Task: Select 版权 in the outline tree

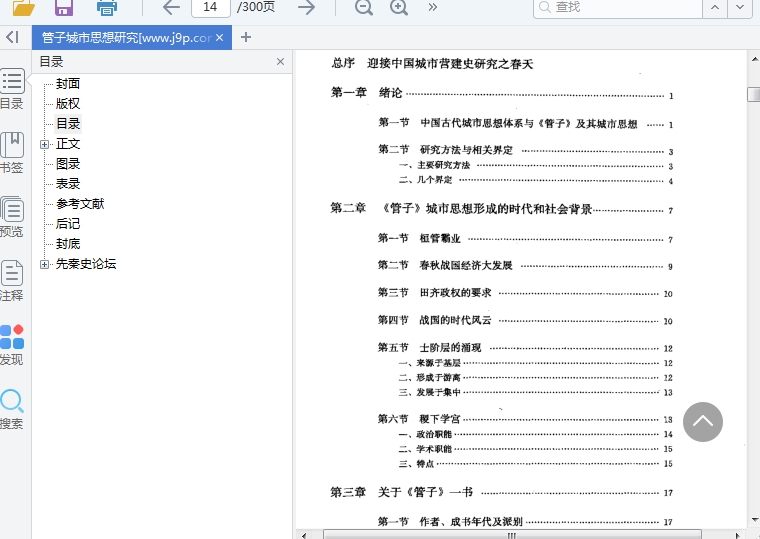Action: [68, 103]
